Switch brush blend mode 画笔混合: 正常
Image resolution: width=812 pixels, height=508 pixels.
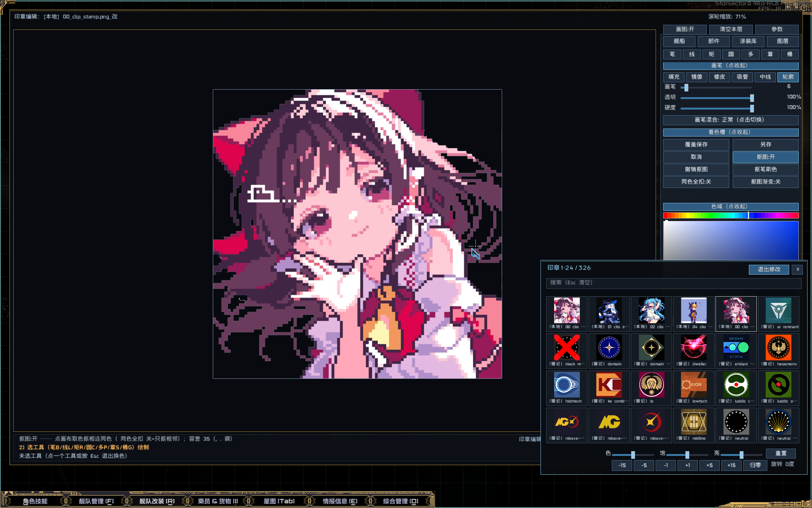pyautogui.click(x=731, y=120)
